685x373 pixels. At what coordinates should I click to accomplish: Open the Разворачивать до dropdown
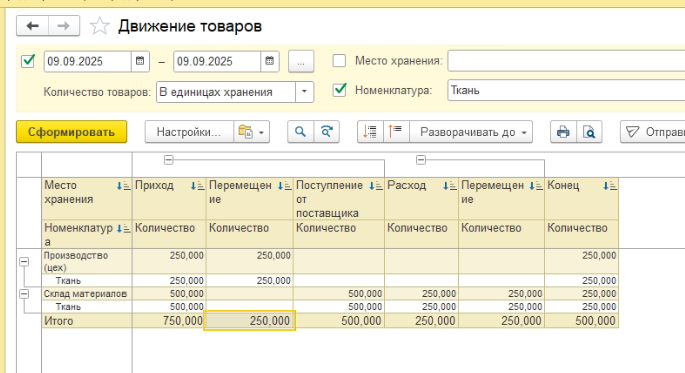pos(471,132)
